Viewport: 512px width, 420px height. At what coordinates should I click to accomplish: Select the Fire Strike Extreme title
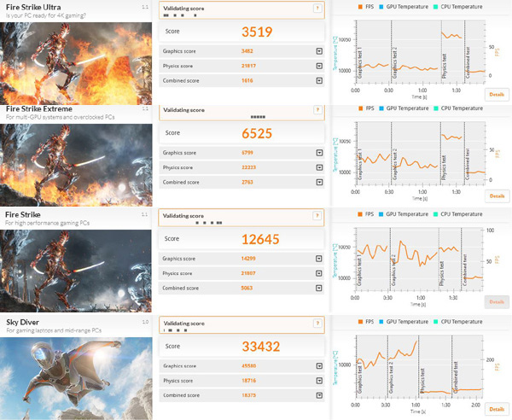(x=39, y=108)
